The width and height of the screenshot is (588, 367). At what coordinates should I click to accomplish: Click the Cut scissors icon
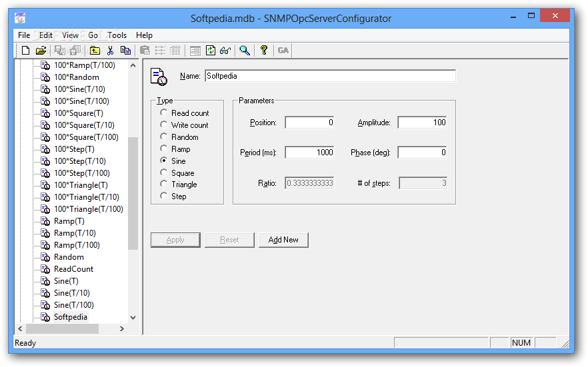coord(110,50)
